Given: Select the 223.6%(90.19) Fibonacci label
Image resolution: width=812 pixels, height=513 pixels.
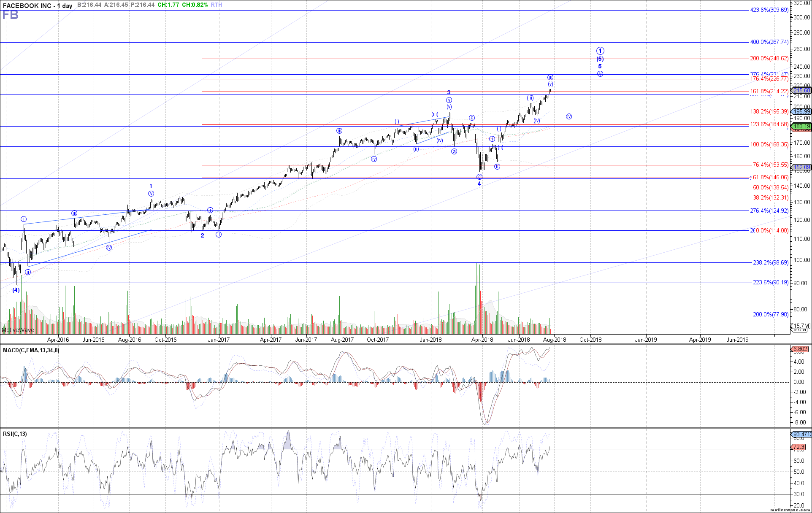Looking at the screenshot, I should click(x=770, y=282).
